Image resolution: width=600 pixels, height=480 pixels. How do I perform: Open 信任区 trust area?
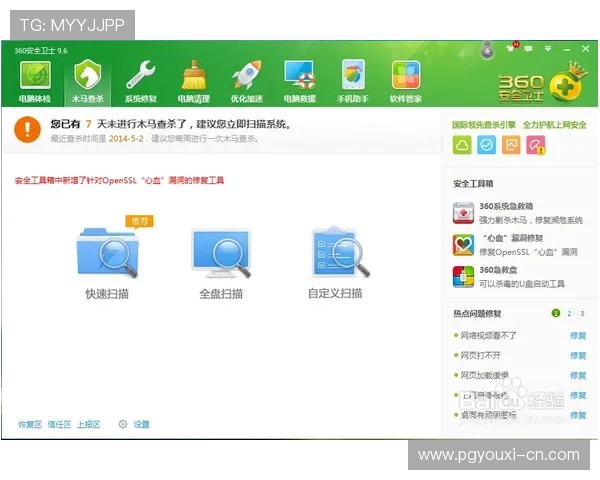[59, 424]
